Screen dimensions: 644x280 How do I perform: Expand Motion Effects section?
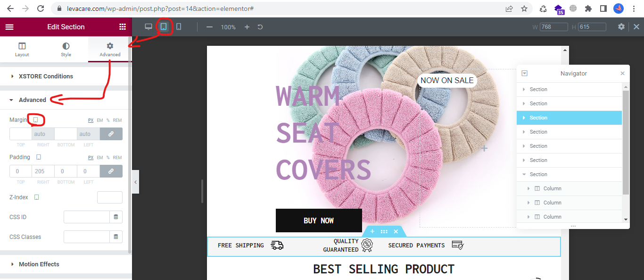[64, 264]
